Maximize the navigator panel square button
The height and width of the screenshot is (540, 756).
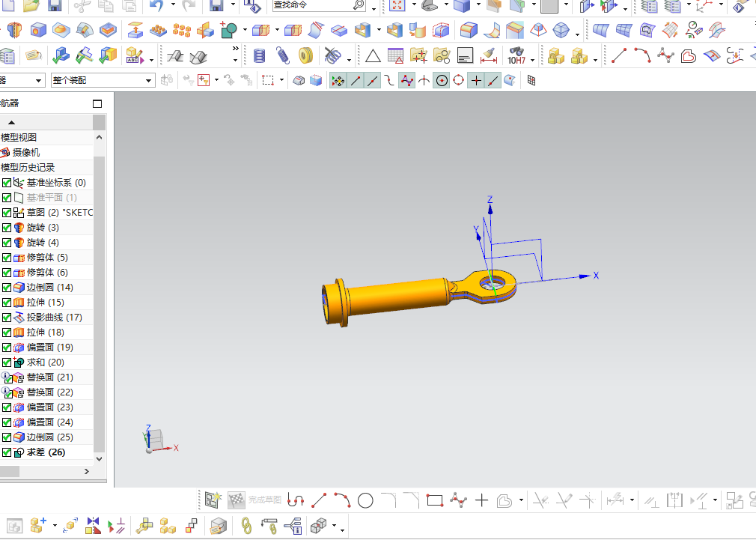[97, 104]
